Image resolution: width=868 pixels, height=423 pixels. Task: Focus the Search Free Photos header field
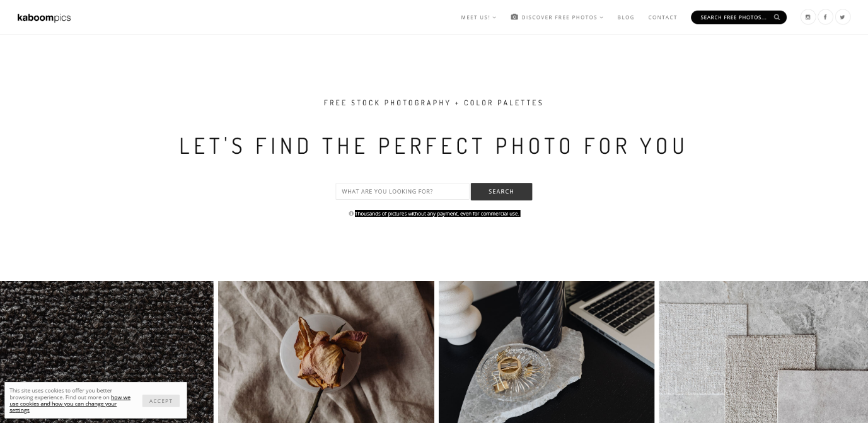732,17
